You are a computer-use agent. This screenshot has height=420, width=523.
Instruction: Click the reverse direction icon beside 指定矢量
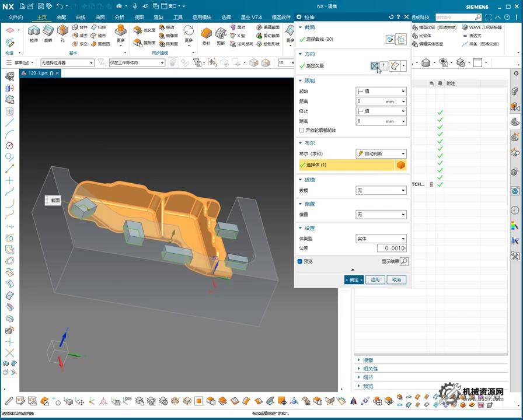374,66
